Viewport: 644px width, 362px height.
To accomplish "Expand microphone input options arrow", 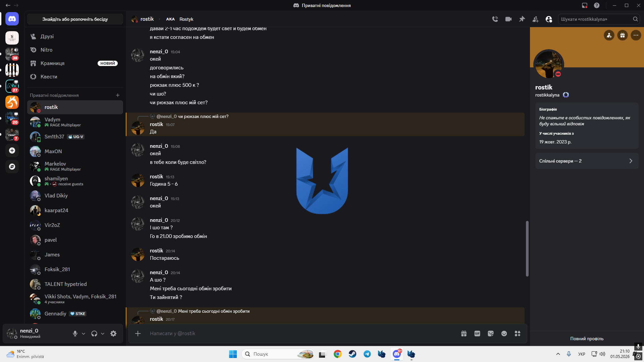I will point(84,334).
